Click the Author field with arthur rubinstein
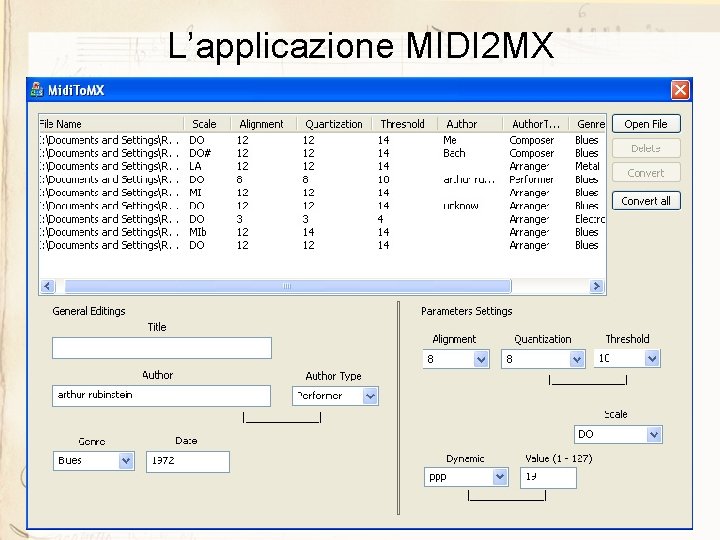Screen dimensions: 720x540 tap(161, 395)
